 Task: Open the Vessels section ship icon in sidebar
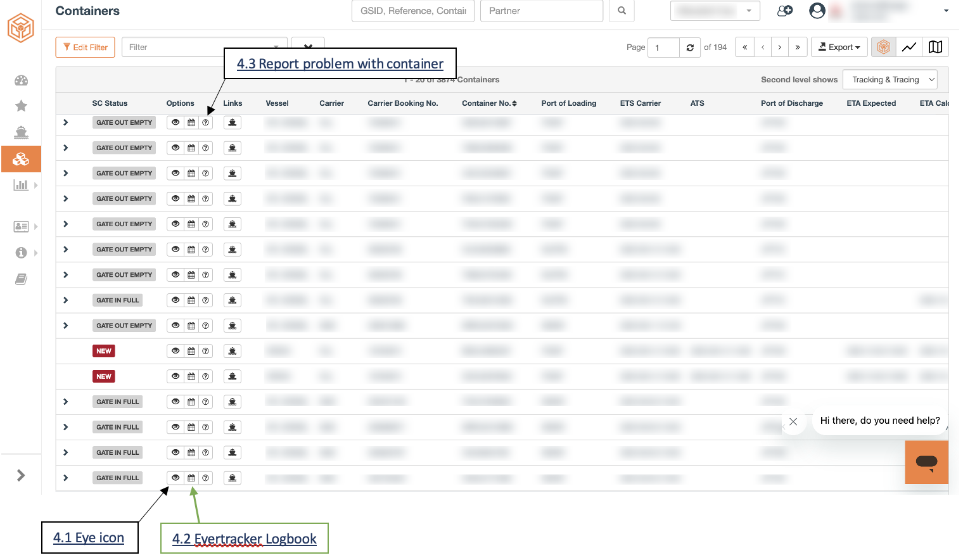(x=21, y=132)
